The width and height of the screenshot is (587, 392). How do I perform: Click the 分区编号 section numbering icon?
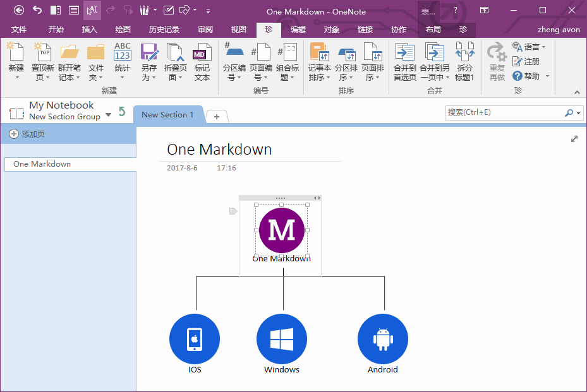point(234,50)
